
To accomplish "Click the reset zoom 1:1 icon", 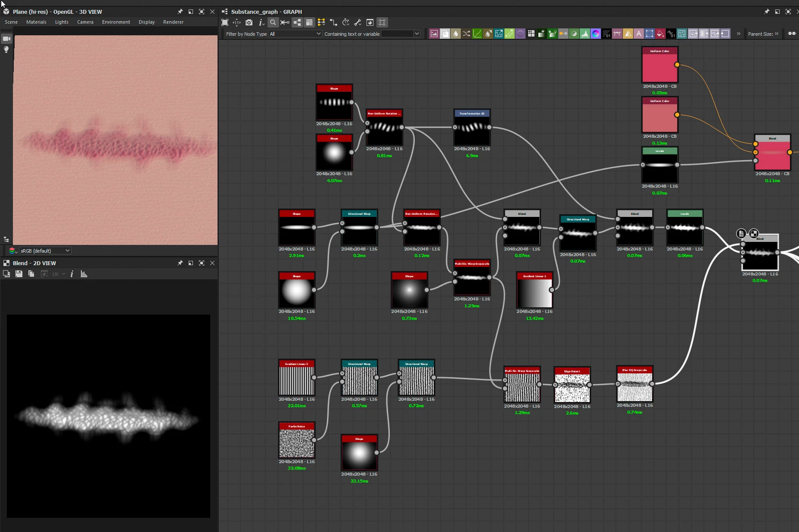I will click(236, 22).
